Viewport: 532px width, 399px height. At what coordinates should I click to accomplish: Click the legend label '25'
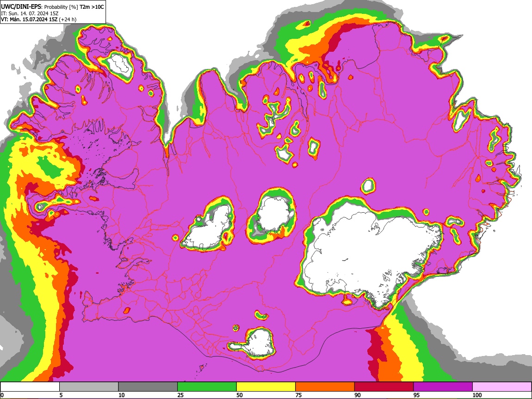(180, 395)
